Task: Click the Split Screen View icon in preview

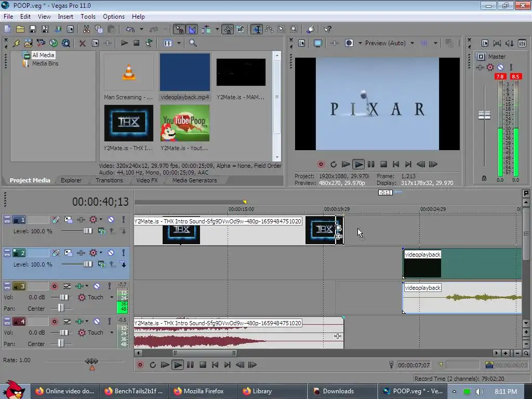Action: 349,43
